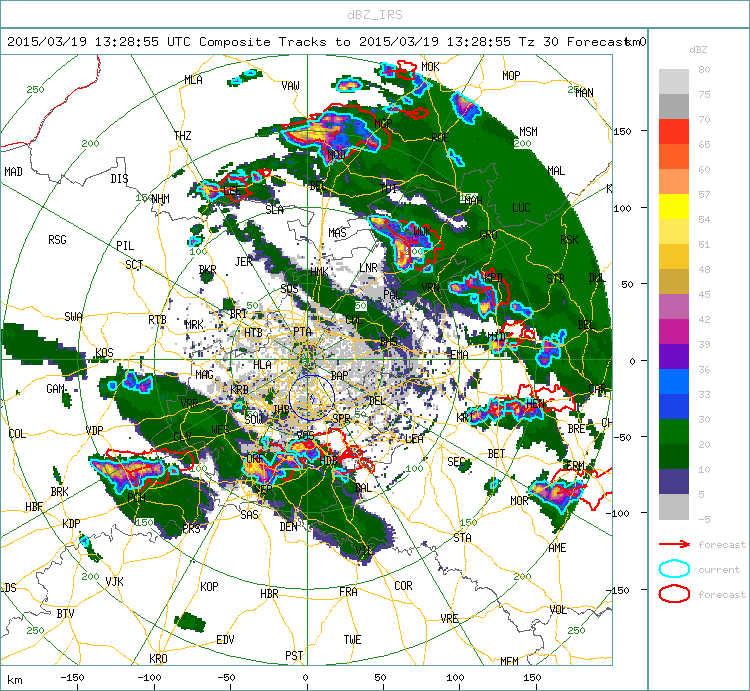Click the MSM station label

click(x=529, y=132)
